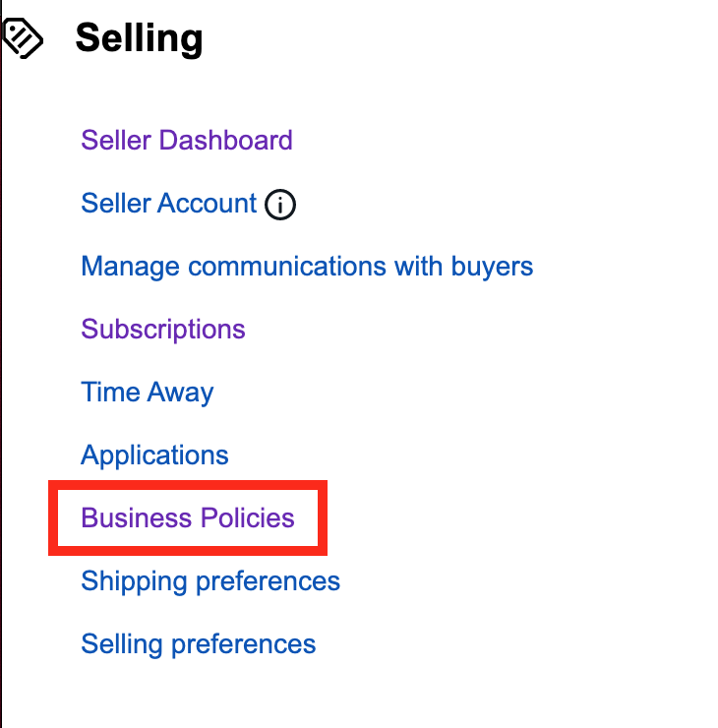Click the visited Seller Dashboard entry
This screenshot has width=718, height=728.
187,140
